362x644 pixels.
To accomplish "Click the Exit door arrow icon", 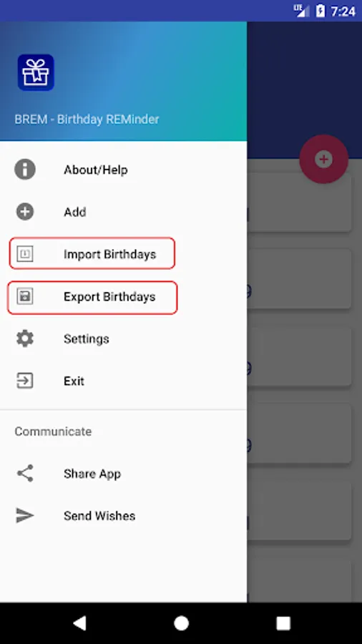I will pyautogui.click(x=25, y=381).
